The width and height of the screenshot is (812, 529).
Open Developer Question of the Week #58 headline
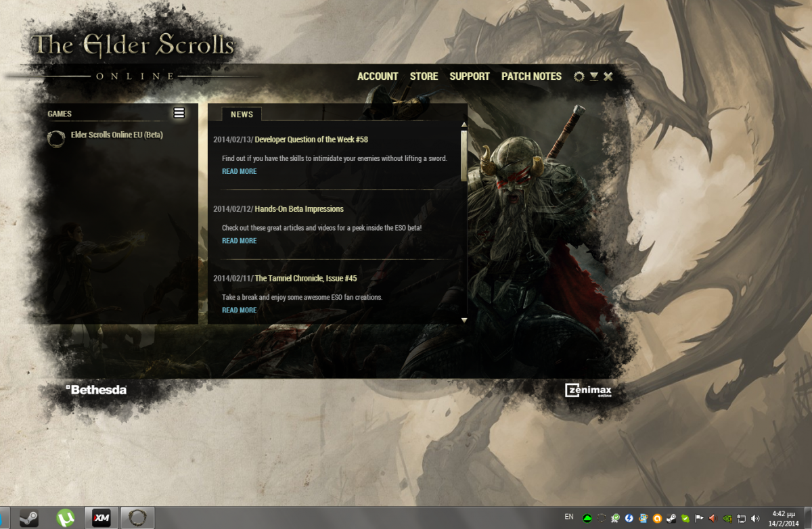pyautogui.click(x=311, y=139)
